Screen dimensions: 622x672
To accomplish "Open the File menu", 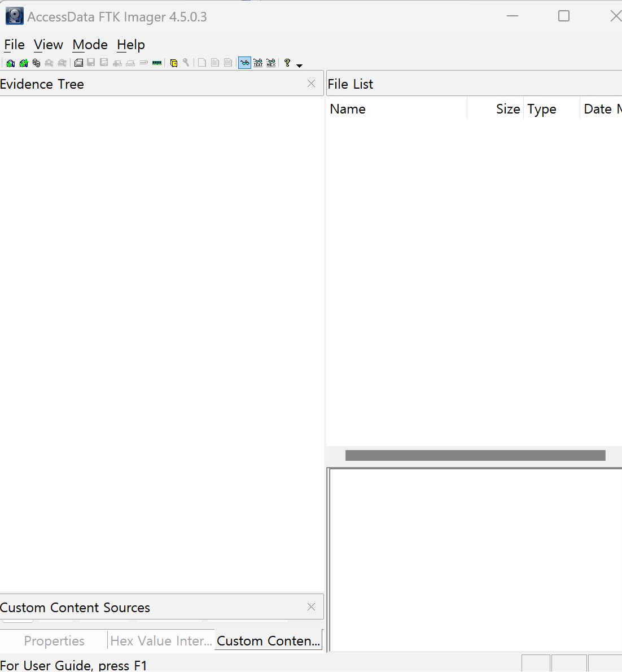I will (14, 45).
